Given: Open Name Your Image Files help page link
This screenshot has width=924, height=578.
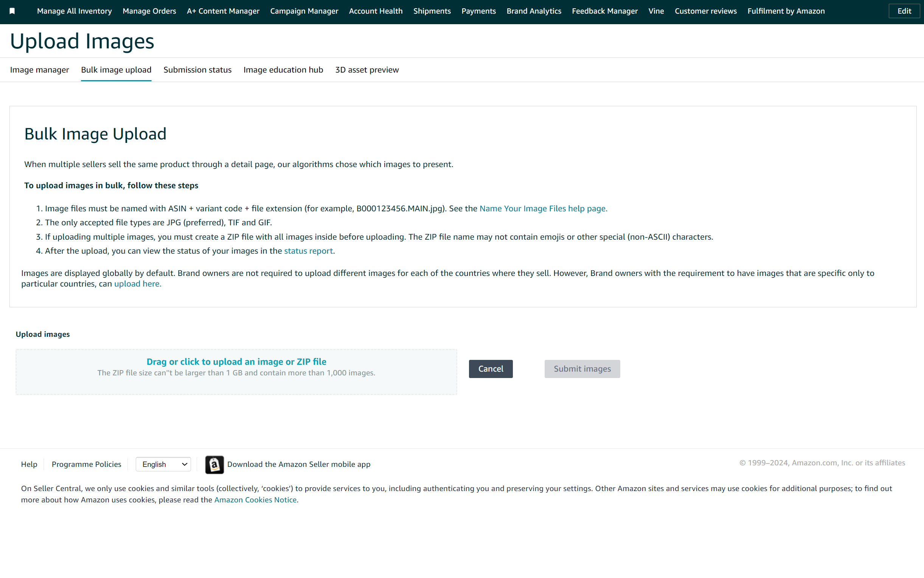Looking at the screenshot, I should tap(543, 209).
